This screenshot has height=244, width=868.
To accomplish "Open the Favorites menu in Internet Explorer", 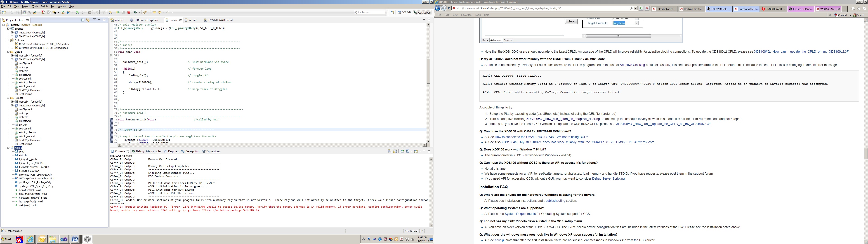I will [466, 15].
